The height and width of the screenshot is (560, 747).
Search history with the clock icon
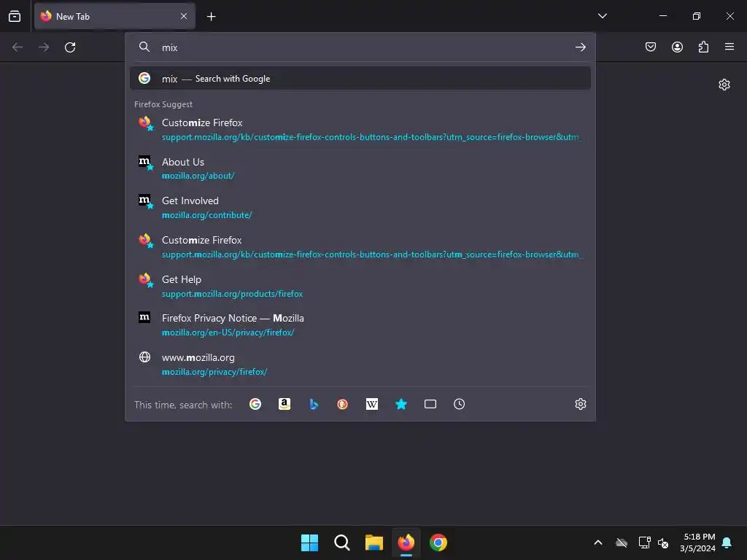pos(460,404)
